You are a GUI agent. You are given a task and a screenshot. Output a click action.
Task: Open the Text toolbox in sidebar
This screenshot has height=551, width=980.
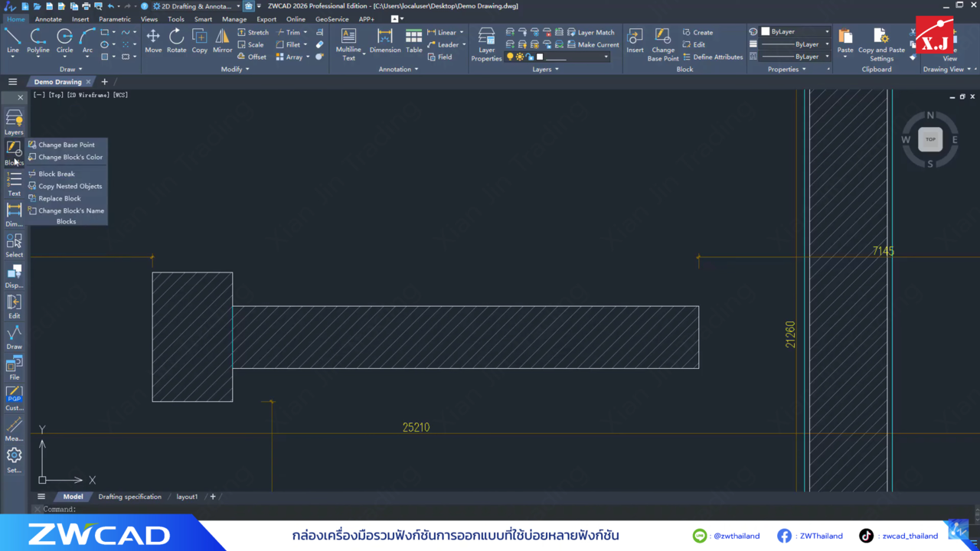click(x=14, y=184)
